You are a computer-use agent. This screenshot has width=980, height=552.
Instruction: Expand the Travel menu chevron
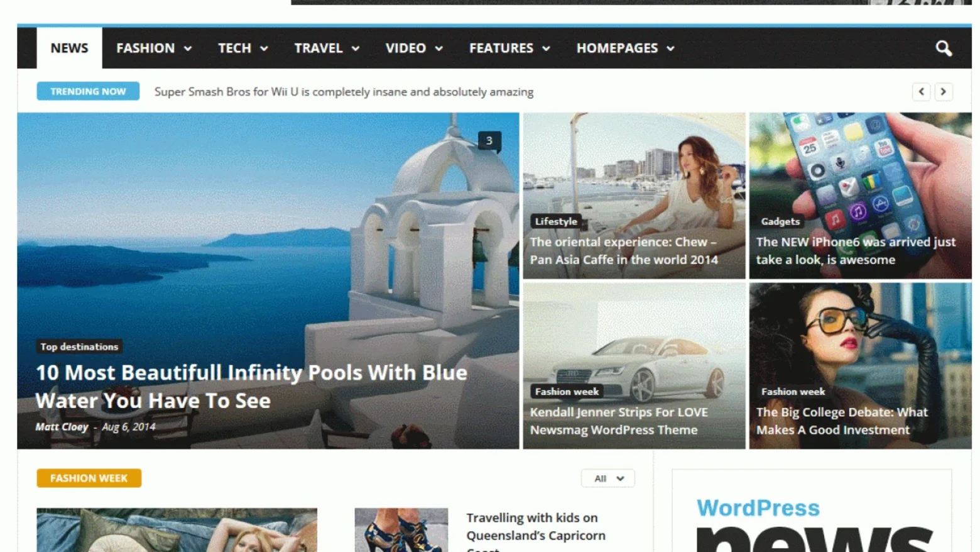click(x=356, y=48)
